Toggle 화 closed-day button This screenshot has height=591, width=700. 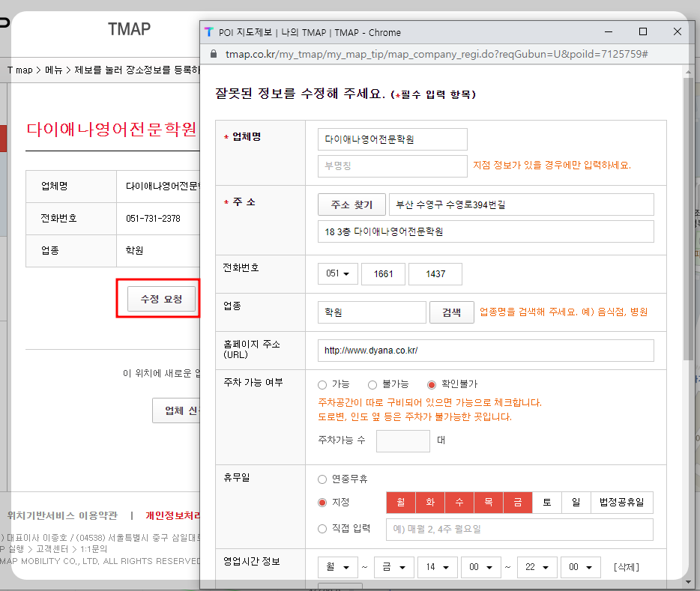[430, 503]
